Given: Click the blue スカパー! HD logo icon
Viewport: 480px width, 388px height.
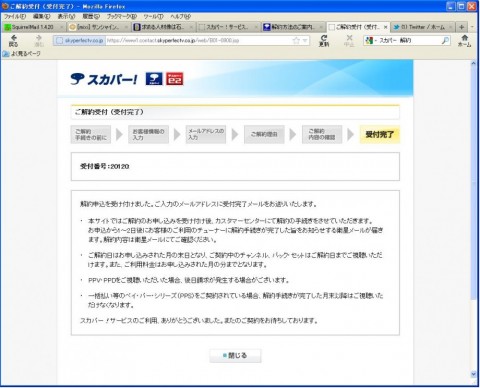Looking at the screenshot, I should click(x=154, y=79).
